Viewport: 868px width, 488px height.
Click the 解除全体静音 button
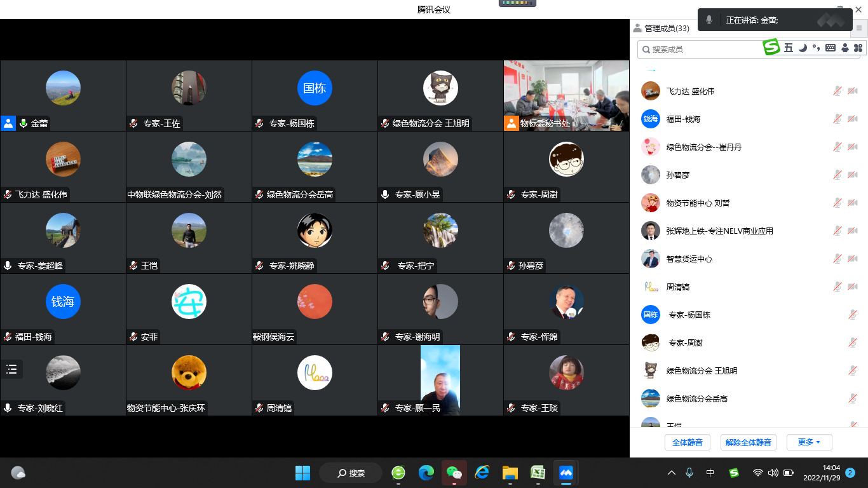click(x=749, y=442)
